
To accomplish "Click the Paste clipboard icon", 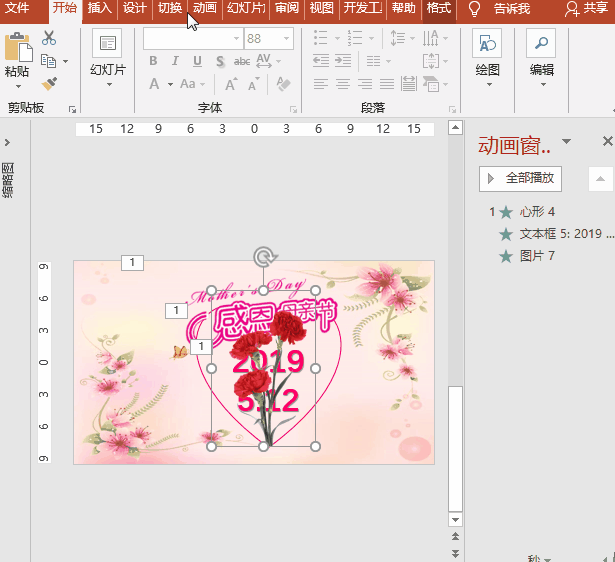I will click(18, 47).
